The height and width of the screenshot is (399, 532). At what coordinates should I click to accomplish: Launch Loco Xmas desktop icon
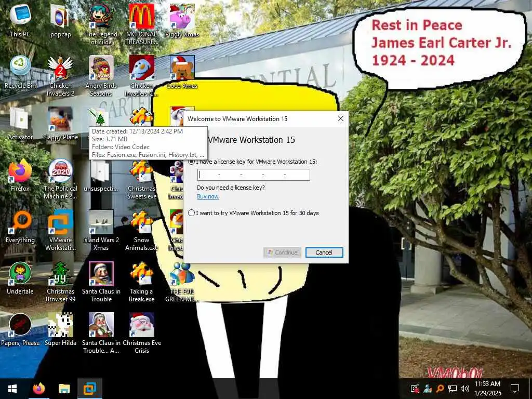182,72
